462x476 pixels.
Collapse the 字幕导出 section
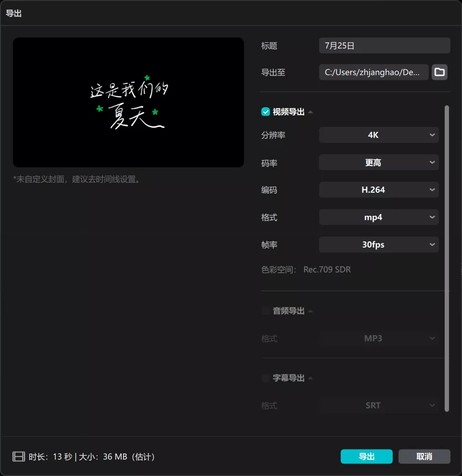click(x=311, y=377)
